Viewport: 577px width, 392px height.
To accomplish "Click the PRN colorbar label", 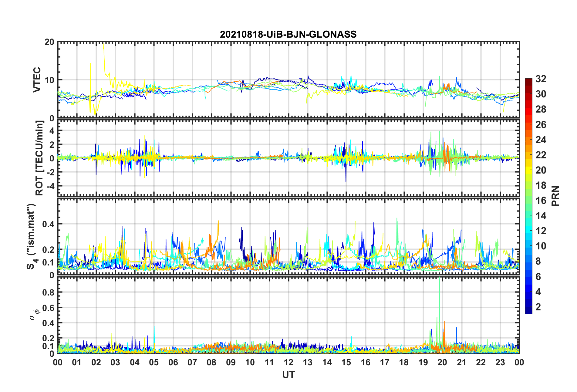I will point(555,196).
